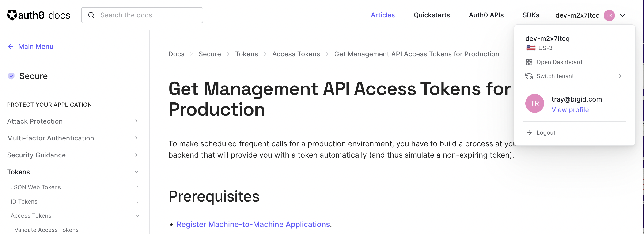This screenshot has height=234, width=644.
Task: Close the tenant dropdown via header chevron
Action: coord(622,15)
